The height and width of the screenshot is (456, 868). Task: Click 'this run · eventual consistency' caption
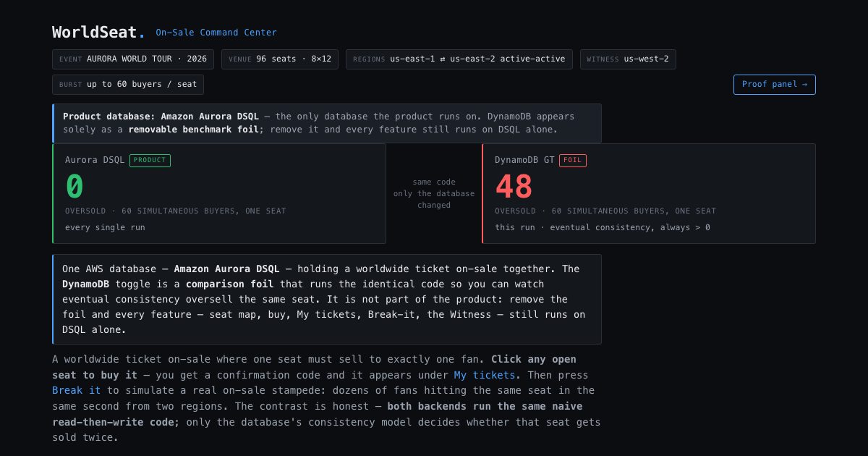point(603,227)
